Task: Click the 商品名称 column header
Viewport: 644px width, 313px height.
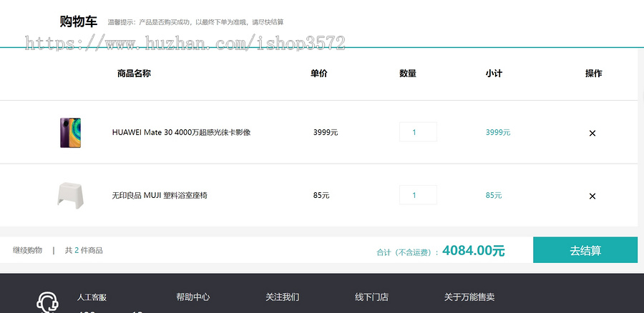Action: click(x=134, y=74)
